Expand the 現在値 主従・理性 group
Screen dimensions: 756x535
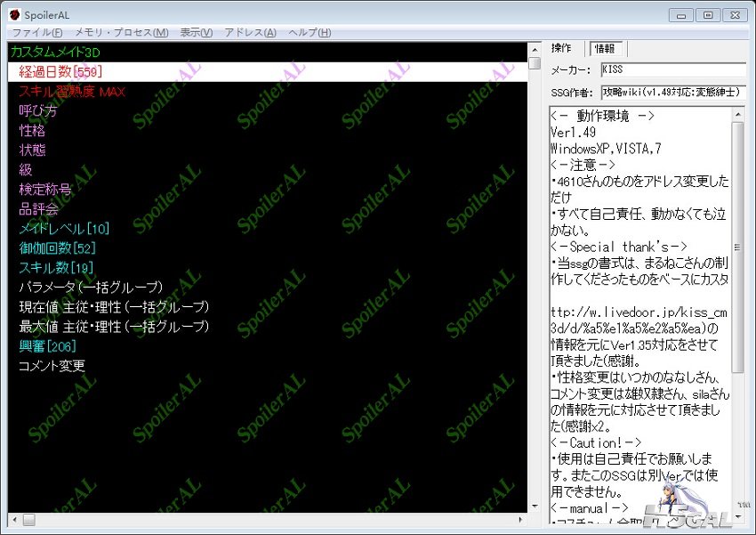(114, 307)
